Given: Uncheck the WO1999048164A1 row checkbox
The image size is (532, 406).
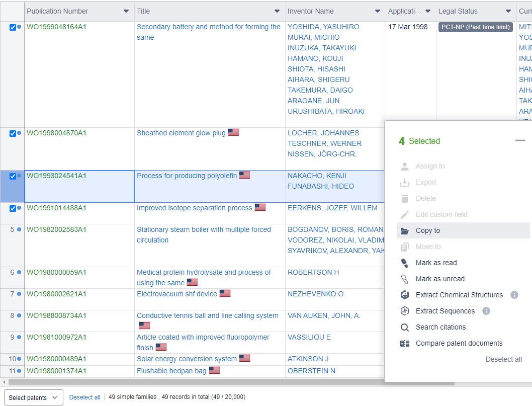Looking at the screenshot, I should [13, 28].
